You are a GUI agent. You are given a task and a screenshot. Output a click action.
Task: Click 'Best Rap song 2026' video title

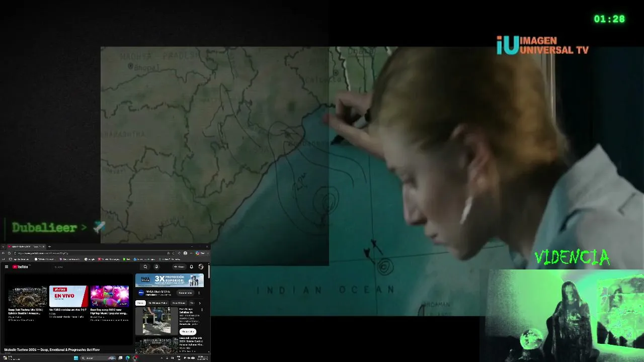[x=108, y=311]
